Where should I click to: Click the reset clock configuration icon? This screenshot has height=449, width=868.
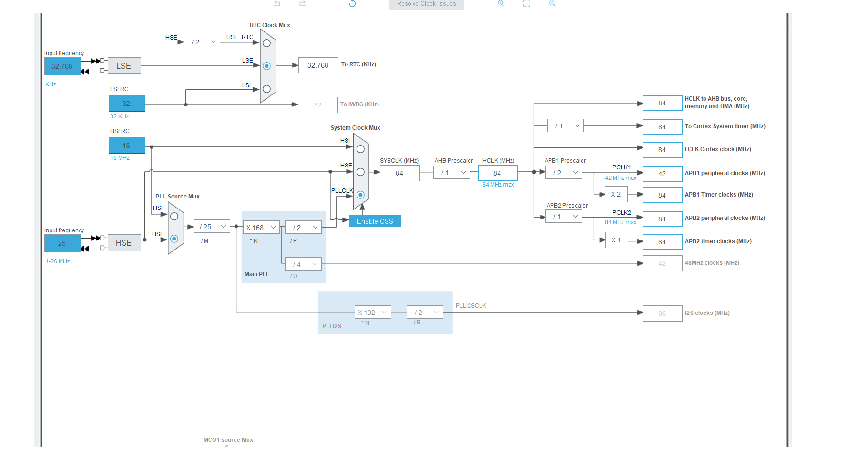[352, 4]
